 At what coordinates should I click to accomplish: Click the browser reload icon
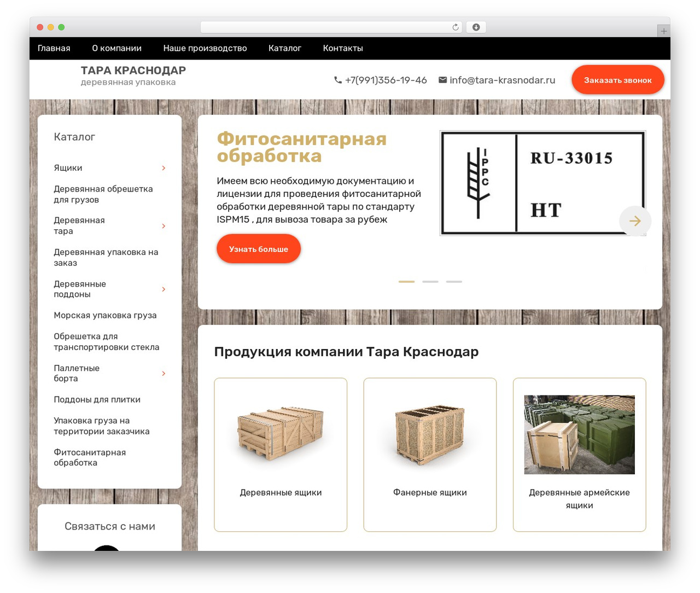click(x=455, y=27)
